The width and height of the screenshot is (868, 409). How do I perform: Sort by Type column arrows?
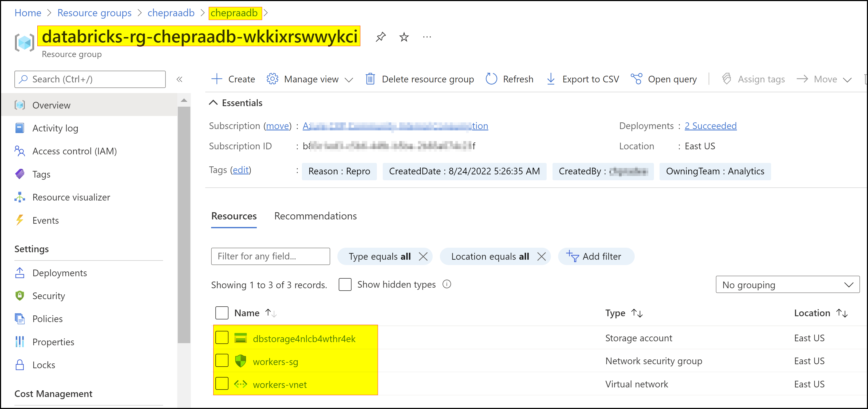point(637,313)
